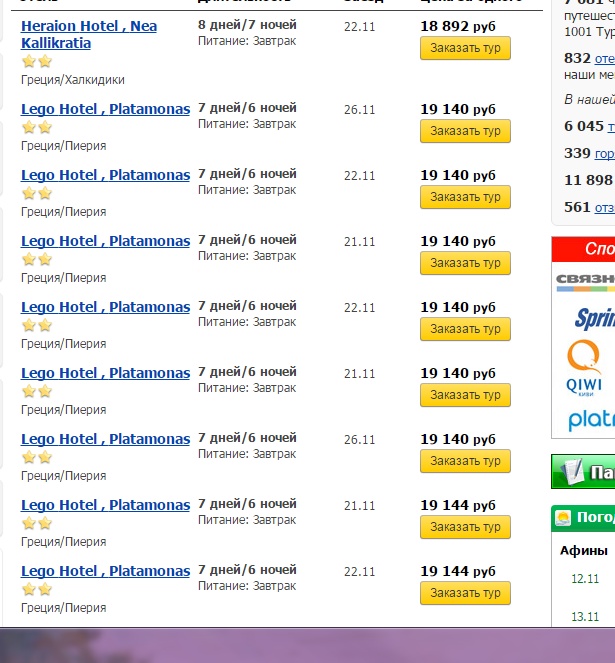Click the Питание: Завтрак text in the Heraion row
This screenshot has width=615, height=663.
coord(247,41)
